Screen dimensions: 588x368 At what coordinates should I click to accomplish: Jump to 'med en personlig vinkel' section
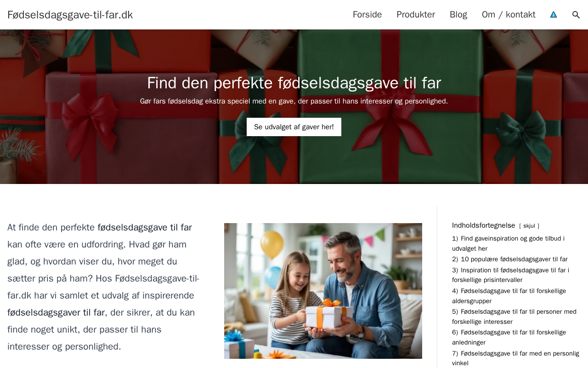tap(515, 358)
